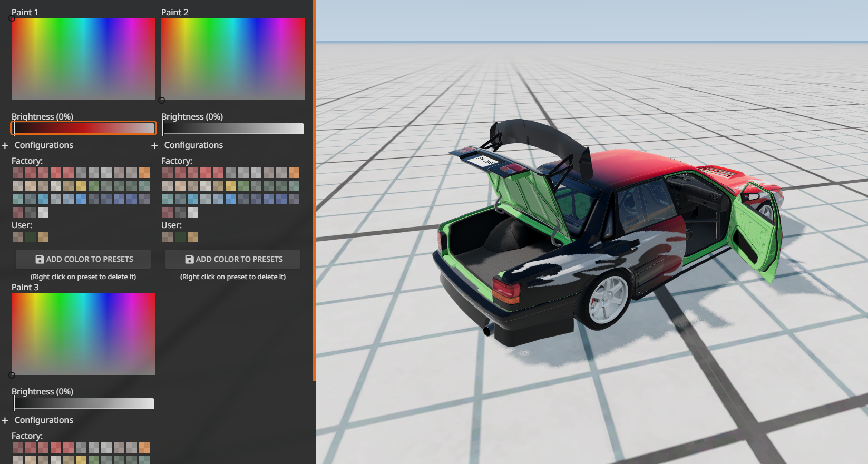Screen dimensions: 868x464
Task: Expand Paint 3 Configurations with plus icon
Action: [5, 420]
